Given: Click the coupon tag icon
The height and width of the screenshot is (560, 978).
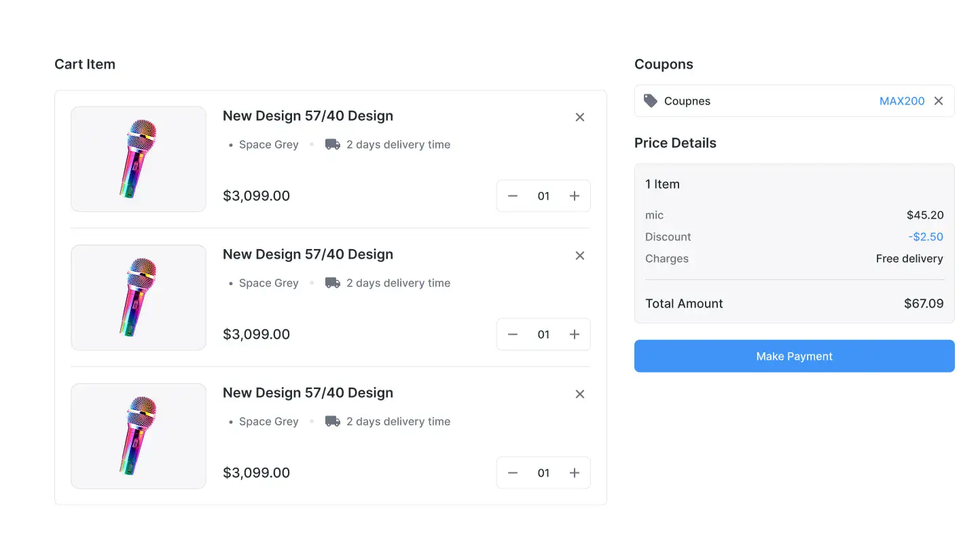Looking at the screenshot, I should (x=651, y=101).
